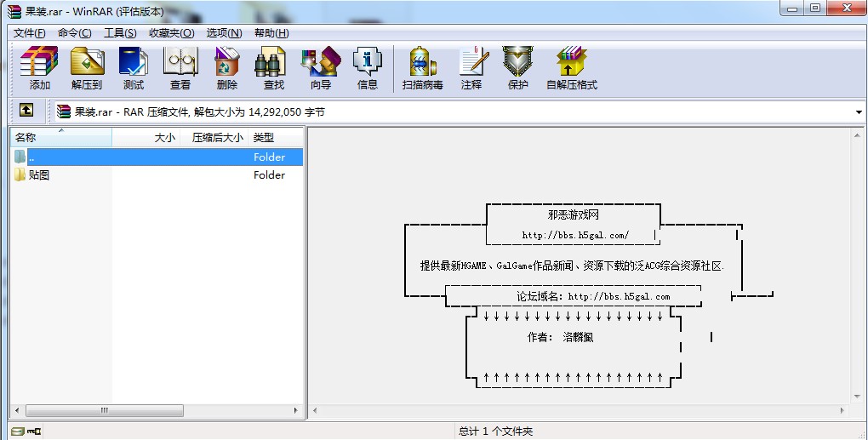Expand the archive path dropdown arrow
This screenshot has width=868, height=440.
point(859,112)
